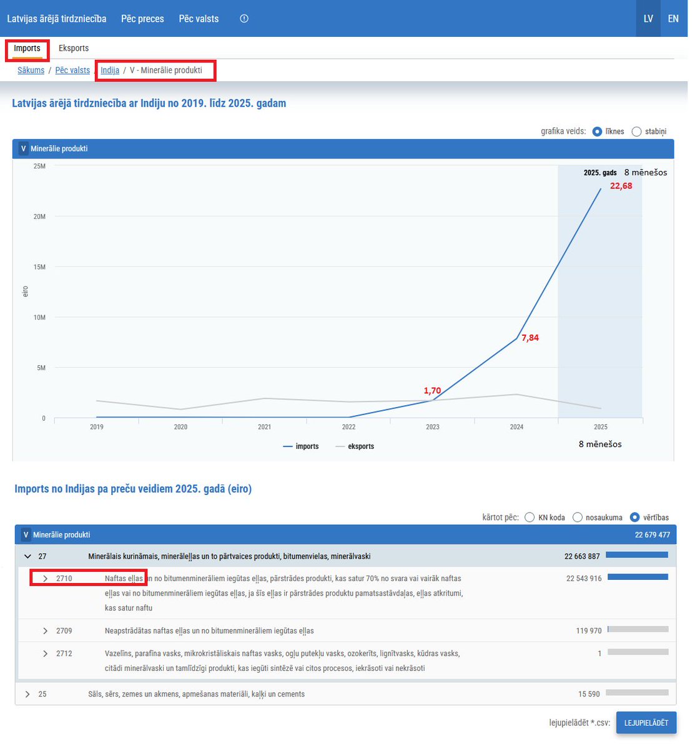Click the 2025 imports data point
The image size is (700, 749).
tap(601, 188)
